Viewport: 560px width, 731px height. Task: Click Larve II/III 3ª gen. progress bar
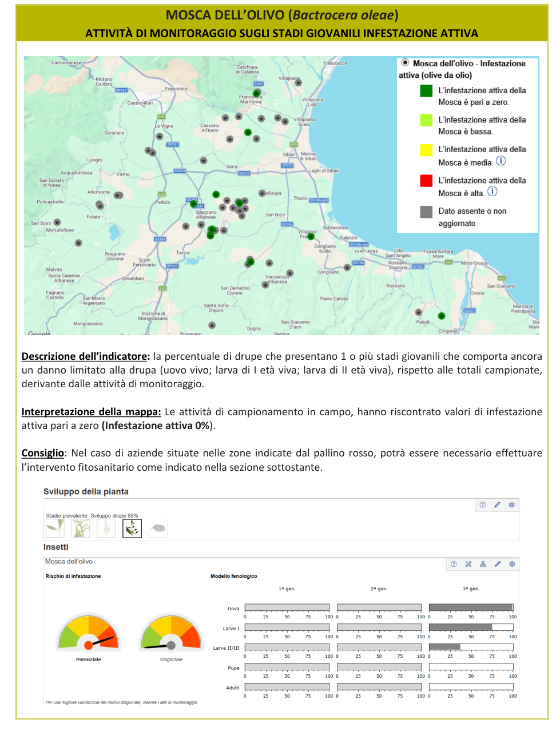(471, 647)
